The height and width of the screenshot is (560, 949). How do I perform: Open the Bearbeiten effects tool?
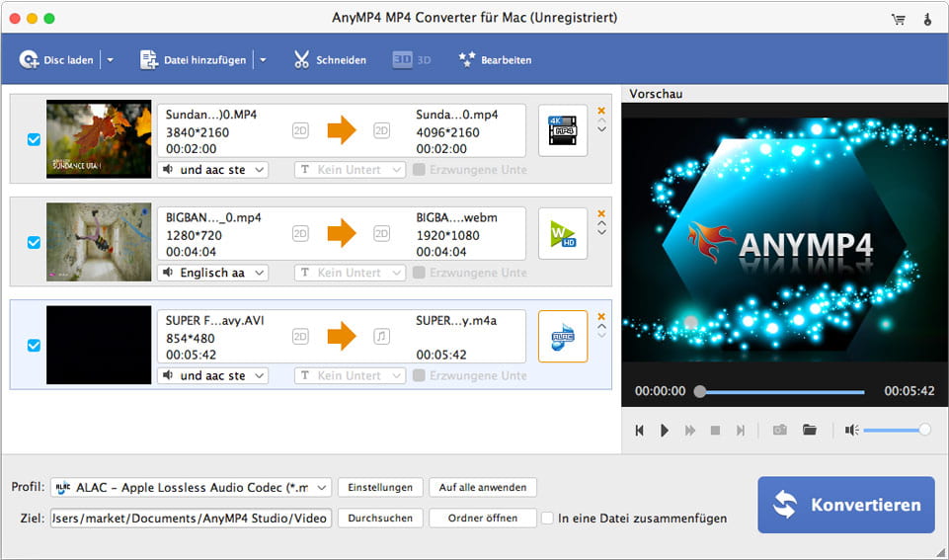[495, 59]
